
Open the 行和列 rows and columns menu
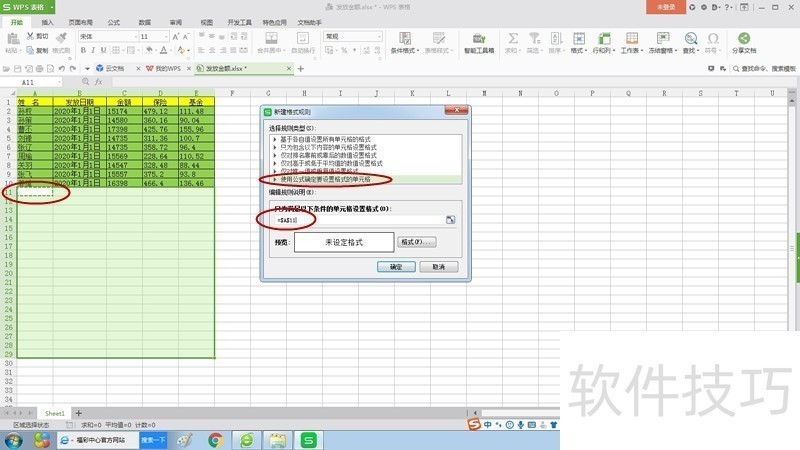coord(604,43)
